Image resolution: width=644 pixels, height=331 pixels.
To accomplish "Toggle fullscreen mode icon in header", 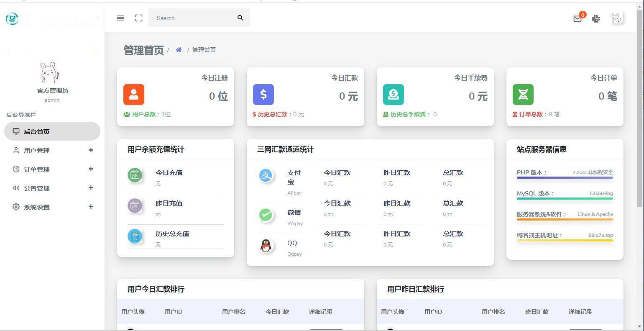I will click(139, 18).
